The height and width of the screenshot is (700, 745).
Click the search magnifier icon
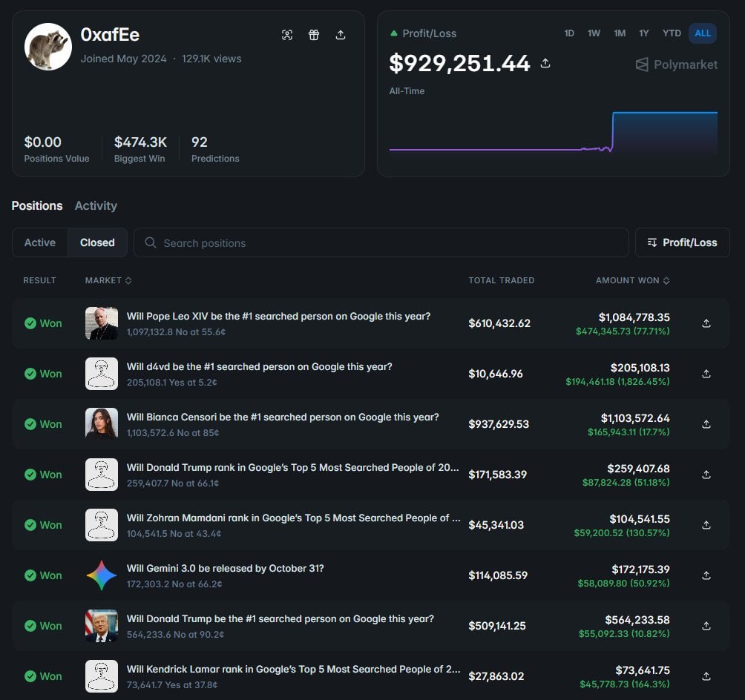click(x=151, y=242)
